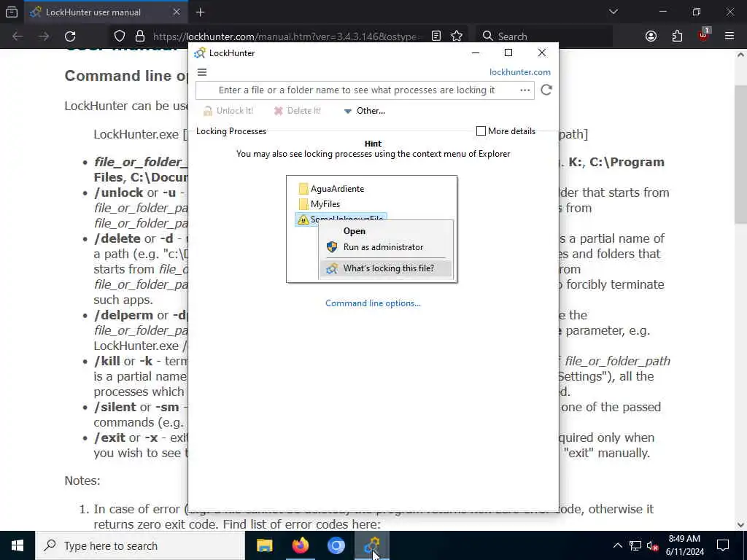Open the LockHunter hamburger menu

[x=202, y=72]
